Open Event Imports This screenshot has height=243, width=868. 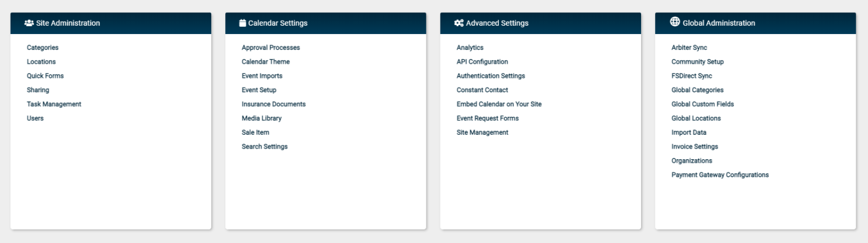(262, 76)
